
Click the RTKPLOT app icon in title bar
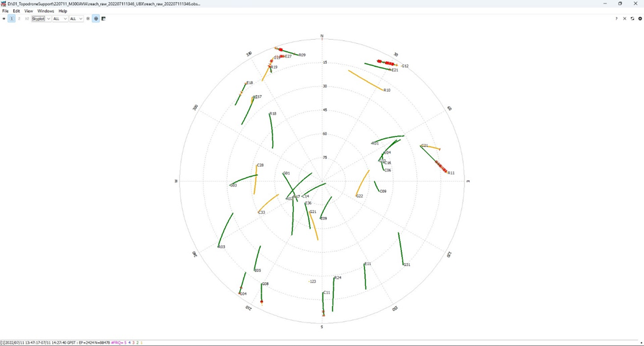click(x=4, y=4)
